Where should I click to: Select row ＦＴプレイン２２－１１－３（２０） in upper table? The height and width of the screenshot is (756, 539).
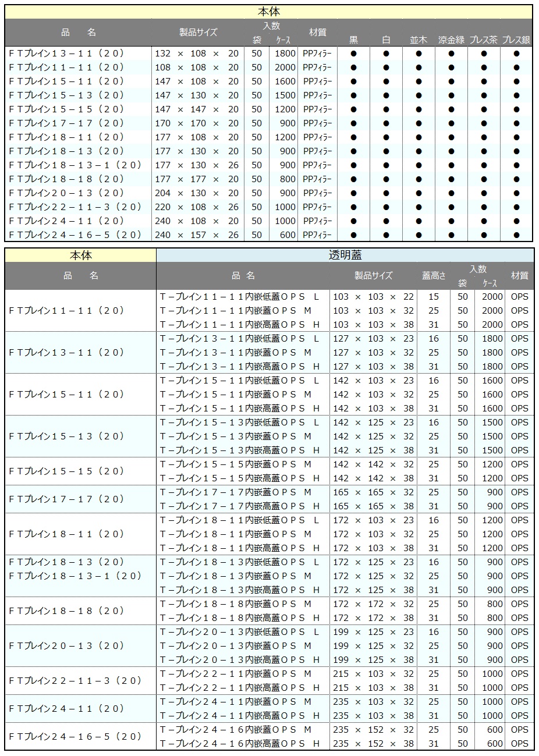tap(269, 207)
